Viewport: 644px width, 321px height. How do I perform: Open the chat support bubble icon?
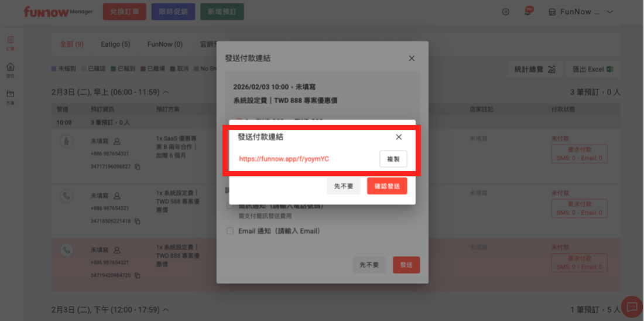631,306
